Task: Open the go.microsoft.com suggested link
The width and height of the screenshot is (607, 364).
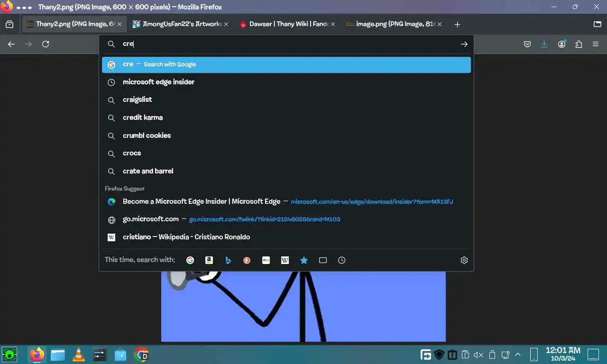Action: point(286,219)
